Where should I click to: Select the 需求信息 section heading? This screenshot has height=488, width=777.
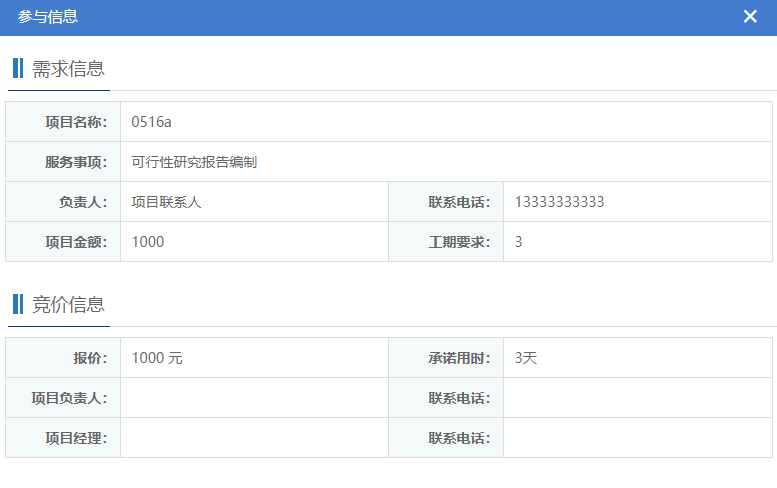pyautogui.click(x=68, y=69)
